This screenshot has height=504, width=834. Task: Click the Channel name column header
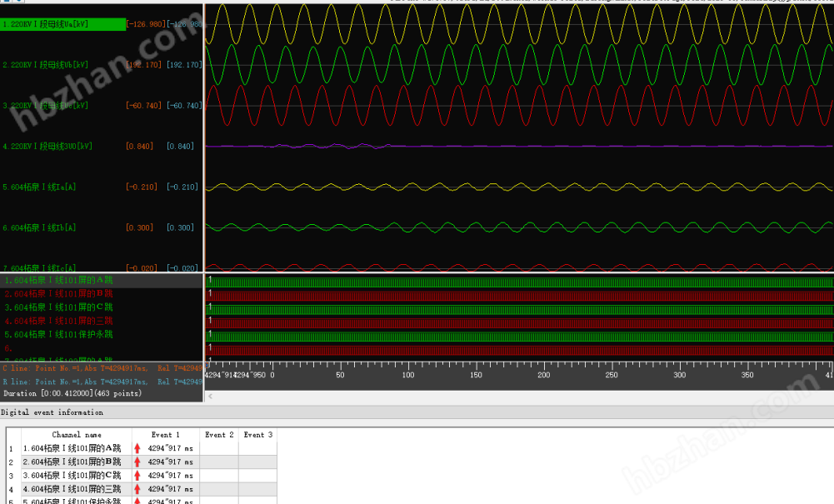(x=77, y=435)
